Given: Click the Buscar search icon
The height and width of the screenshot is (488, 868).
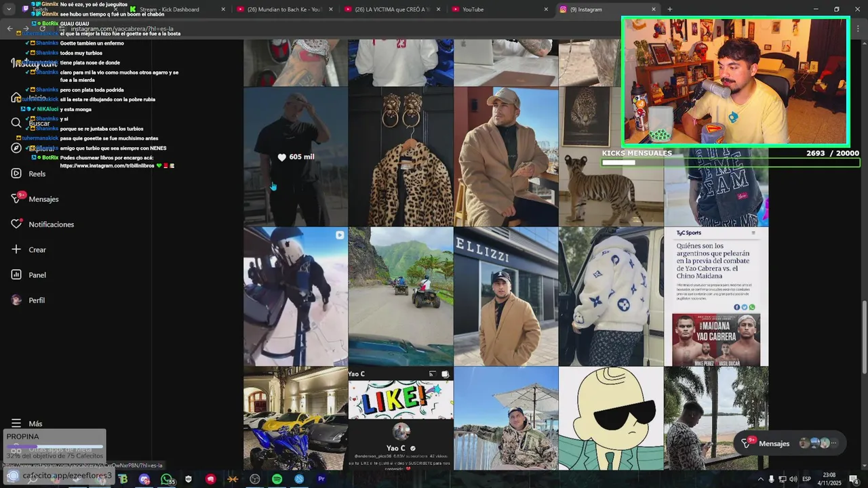Looking at the screenshot, I should pyautogui.click(x=16, y=123).
